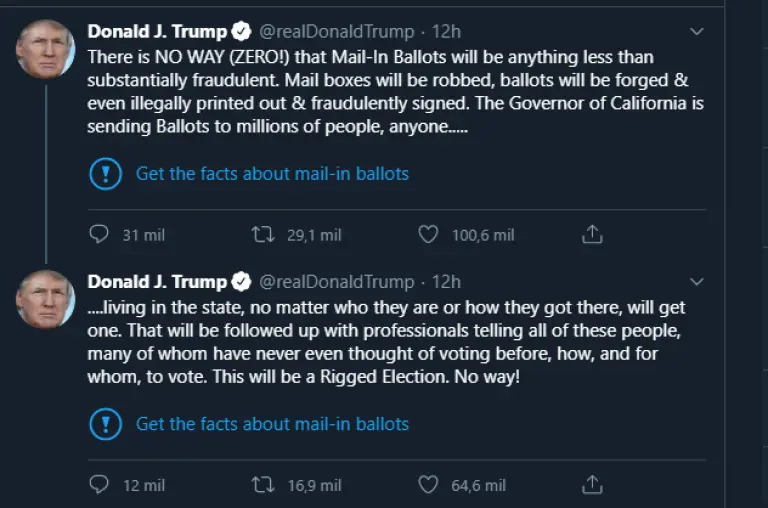Open the second tweet's dropdown chevron menu
768x508 pixels.
(697, 282)
